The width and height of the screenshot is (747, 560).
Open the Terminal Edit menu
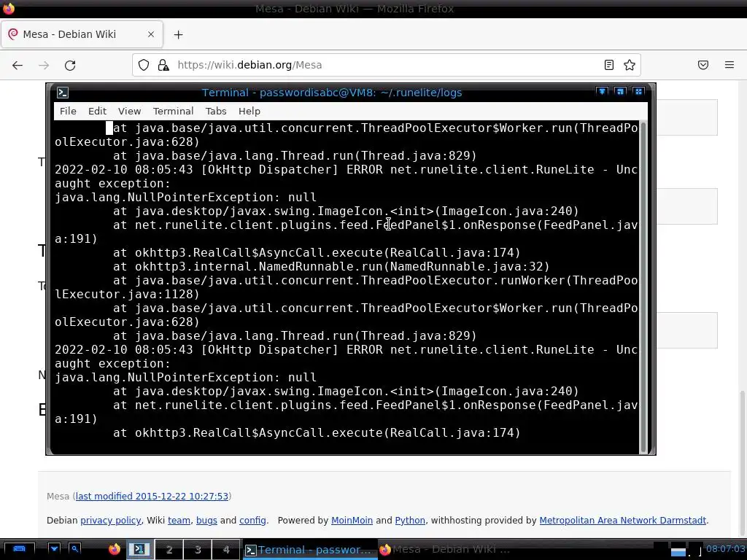click(97, 111)
